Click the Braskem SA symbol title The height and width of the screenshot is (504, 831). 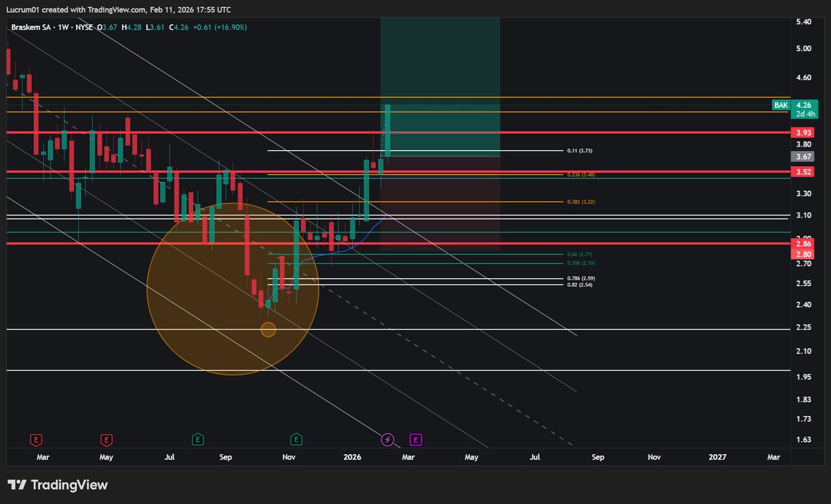[30, 27]
